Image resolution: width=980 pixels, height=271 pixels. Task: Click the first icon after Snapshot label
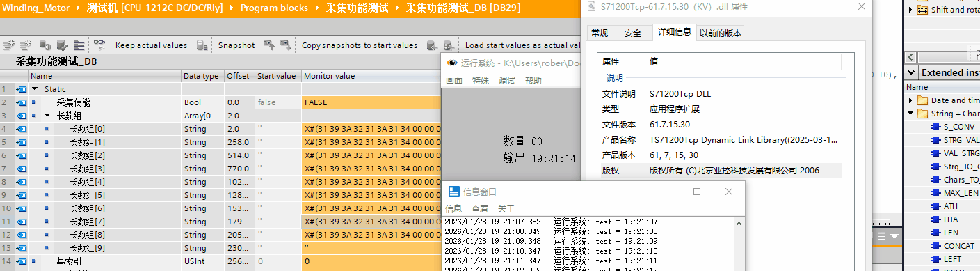tap(268, 45)
